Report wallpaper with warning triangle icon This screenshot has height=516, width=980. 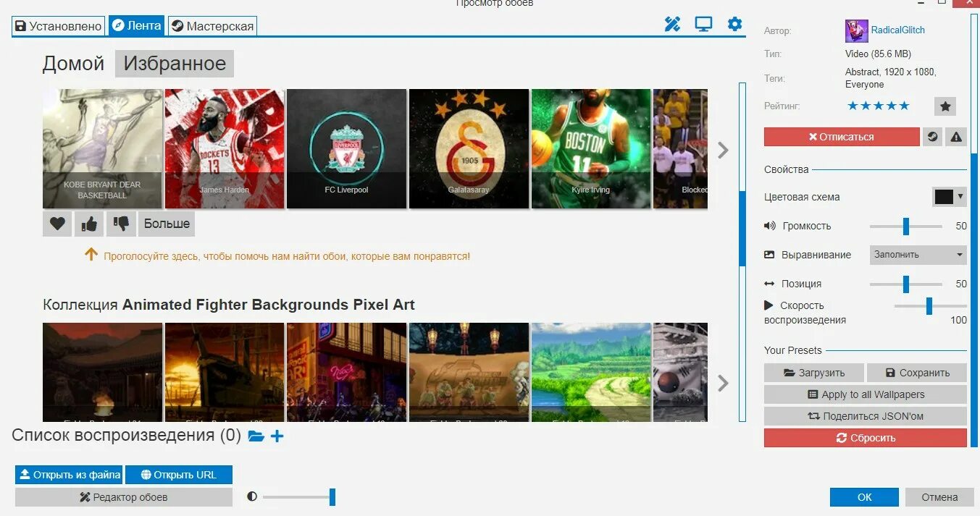(956, 137)
